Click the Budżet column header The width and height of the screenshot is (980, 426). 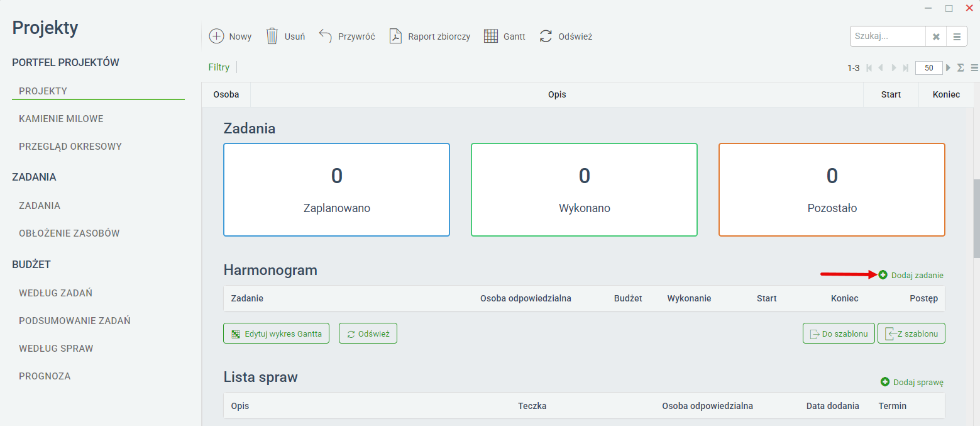tap(628, 298)
